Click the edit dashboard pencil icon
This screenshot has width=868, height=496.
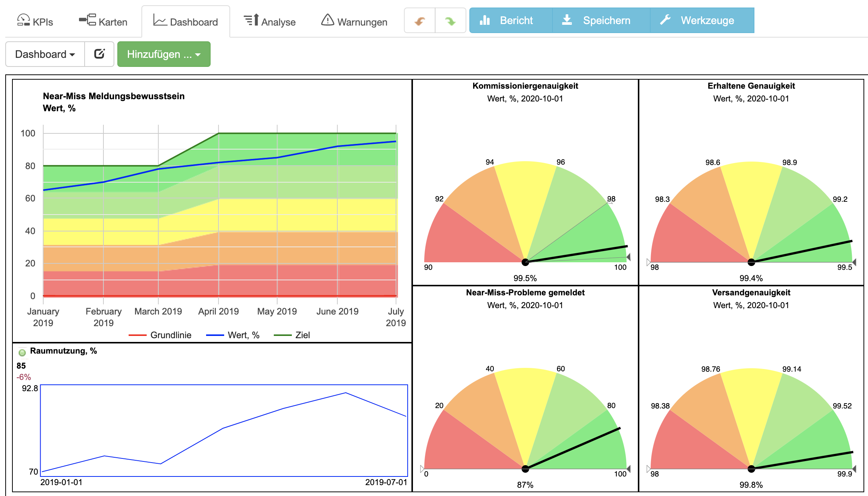coord(99,54)
